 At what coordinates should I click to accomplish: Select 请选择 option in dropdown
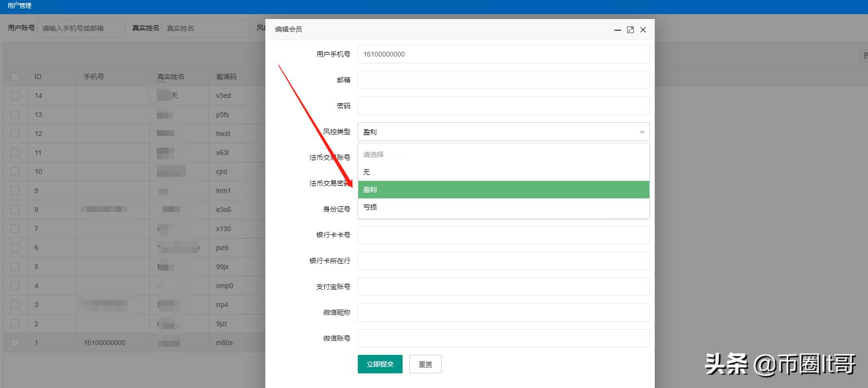tap(504, 155)
